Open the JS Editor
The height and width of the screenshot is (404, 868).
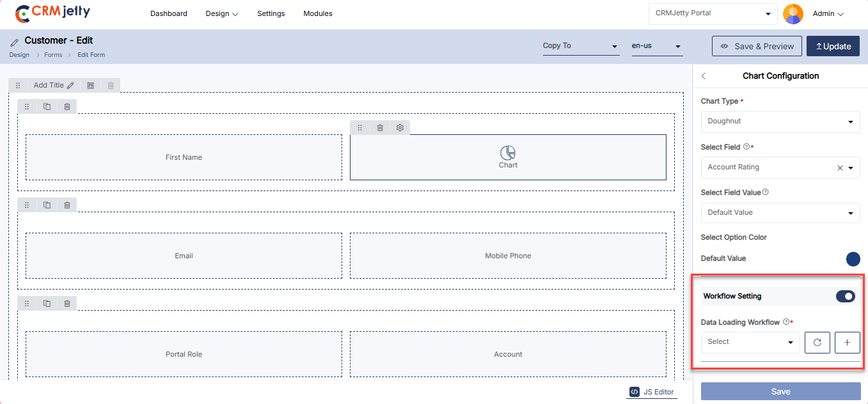point(652,392)
